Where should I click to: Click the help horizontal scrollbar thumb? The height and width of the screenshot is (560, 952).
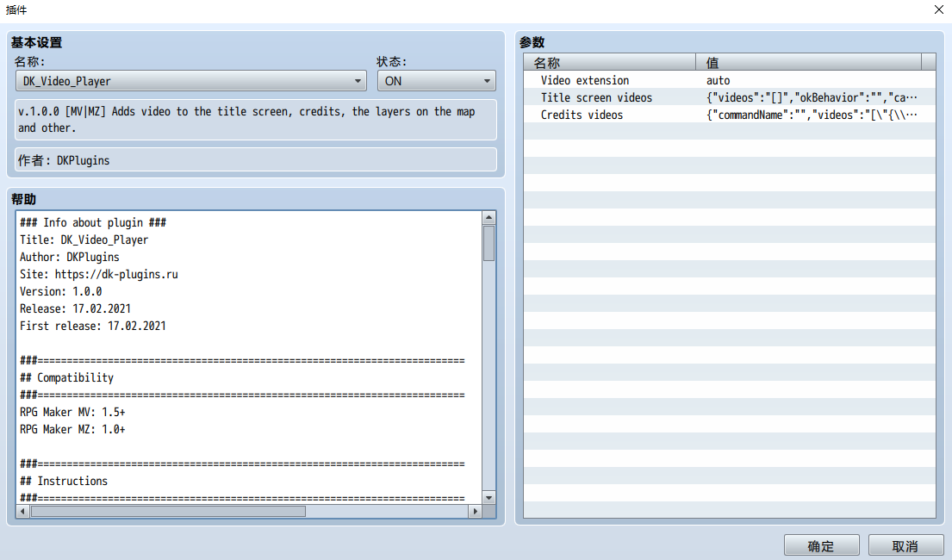(x=168, y=512)
